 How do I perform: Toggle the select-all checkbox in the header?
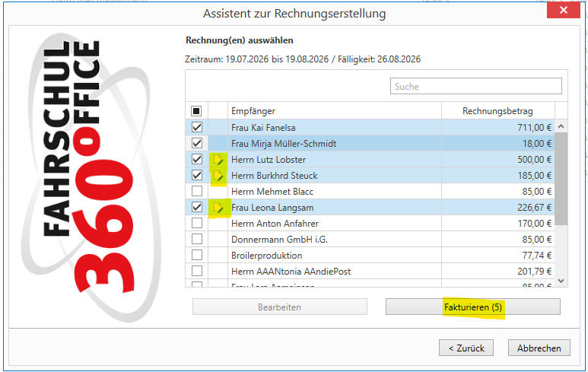tap(196, 111)
